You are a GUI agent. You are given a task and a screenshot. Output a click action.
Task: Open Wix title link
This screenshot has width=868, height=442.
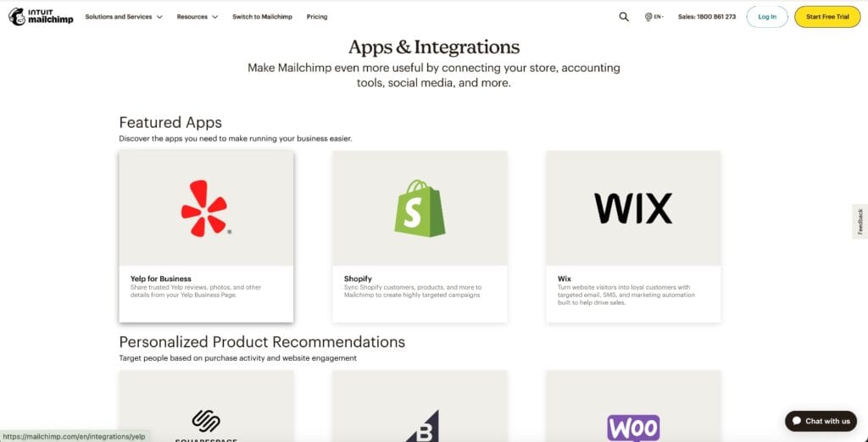tap(564, 279)
